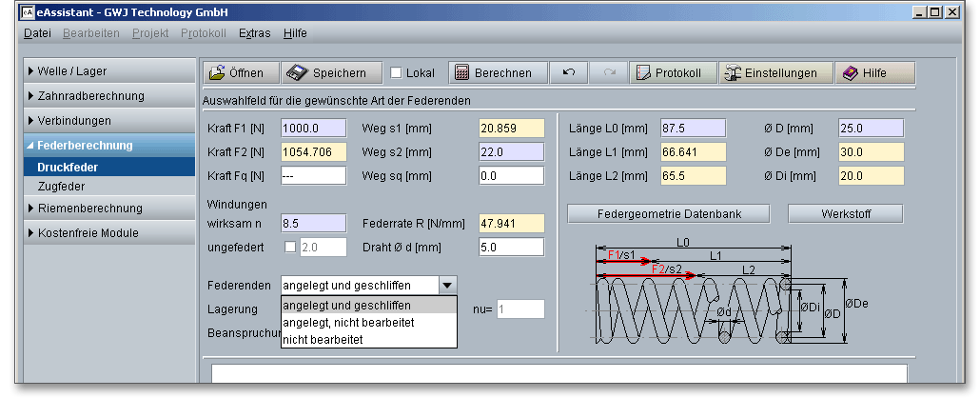Open the Protokoll report icon
The height and width of the screenshot is (398, 980).
643,73
